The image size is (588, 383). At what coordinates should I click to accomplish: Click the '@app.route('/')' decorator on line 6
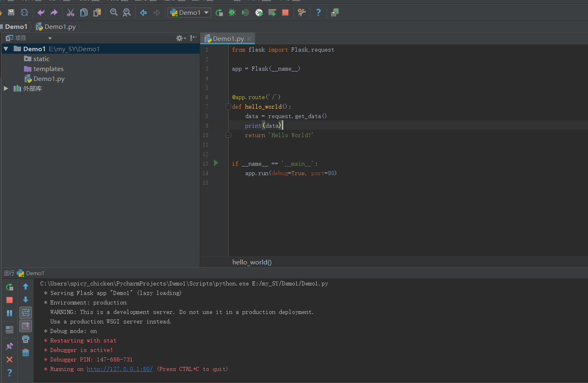(x=256, y=97)
